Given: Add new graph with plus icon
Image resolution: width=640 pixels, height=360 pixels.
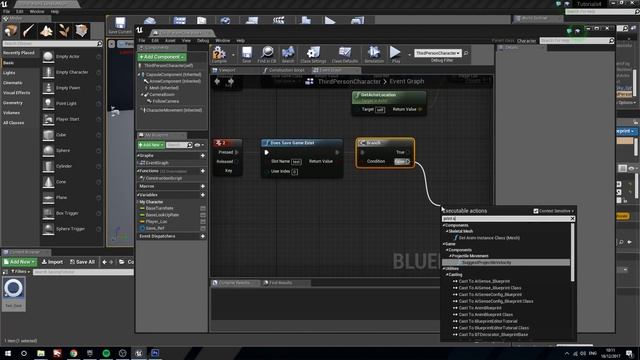Looking at the screenshot, I should pos(203,156).
